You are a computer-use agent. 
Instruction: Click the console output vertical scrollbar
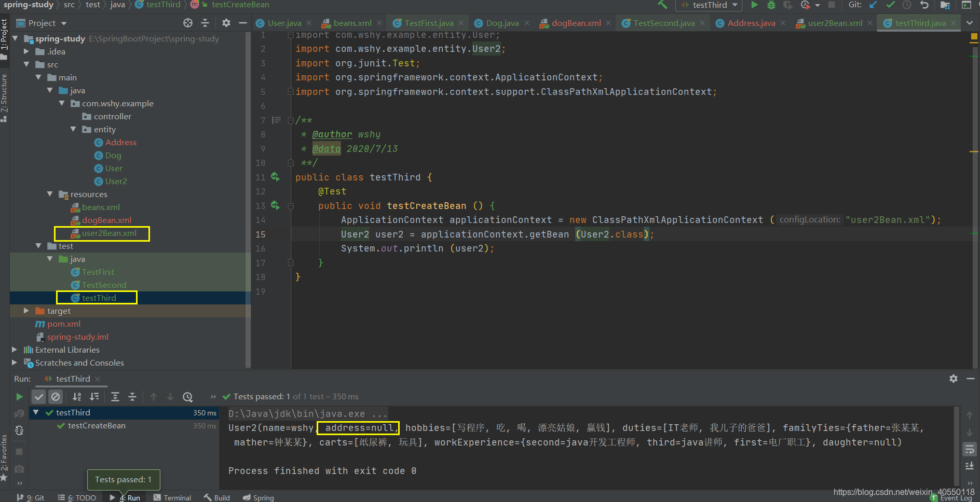click(956, 446)
